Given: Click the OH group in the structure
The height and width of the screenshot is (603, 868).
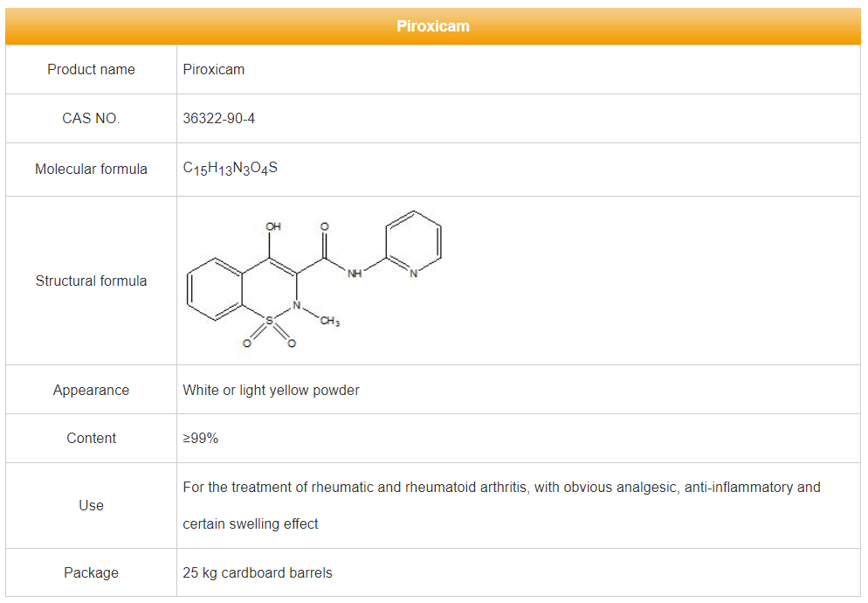Looking at the screenshot, I should 273,226.
